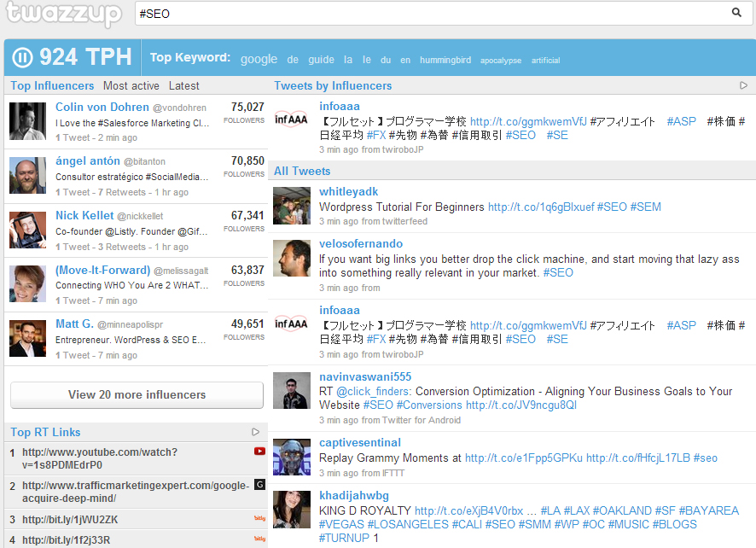Viewport: 756px width, 548px height.
Task: Open Colin von Dohren's profile photo
Action: coord(28,121)
